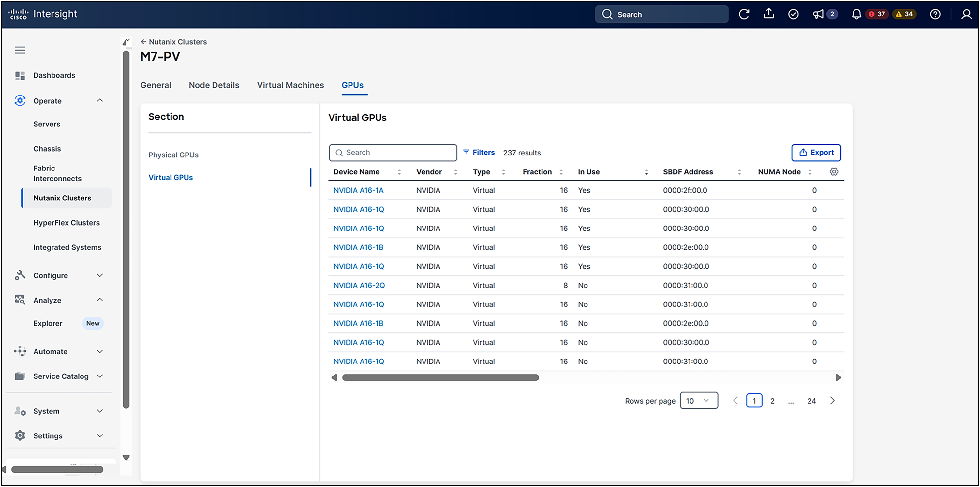The image size is (980, 487).
Task: Open the user profile icon
Action: [x=966, y=14]
